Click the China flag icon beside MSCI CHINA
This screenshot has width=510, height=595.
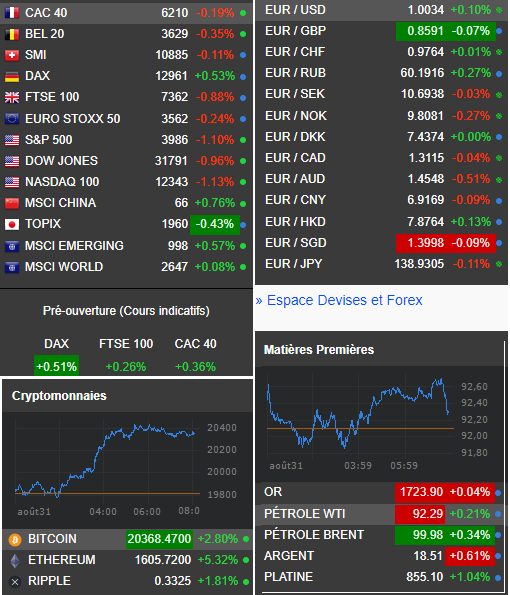click(12, 203)
